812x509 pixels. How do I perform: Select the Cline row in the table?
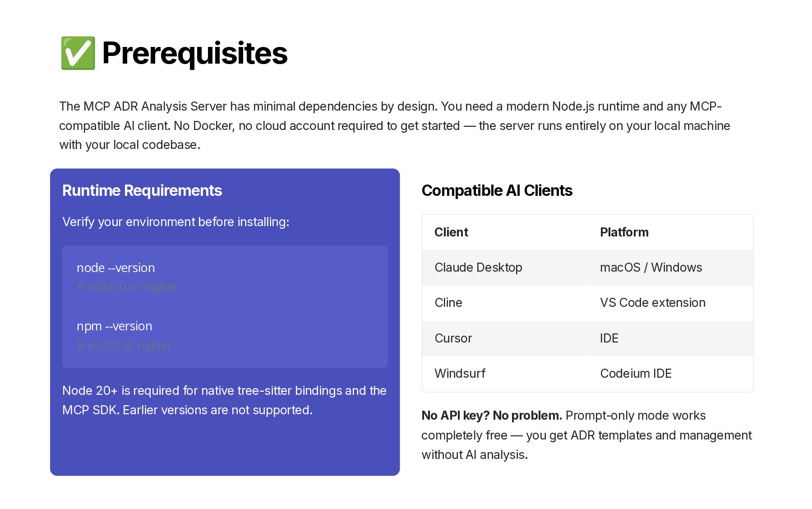click(587, 303)
